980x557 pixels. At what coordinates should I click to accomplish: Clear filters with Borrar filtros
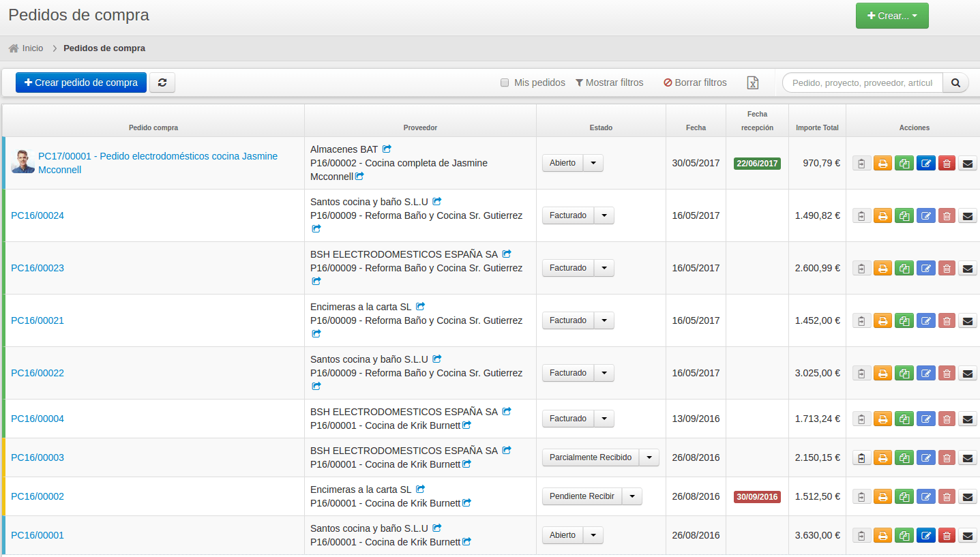pyautogui.click(x=695, y=82)
